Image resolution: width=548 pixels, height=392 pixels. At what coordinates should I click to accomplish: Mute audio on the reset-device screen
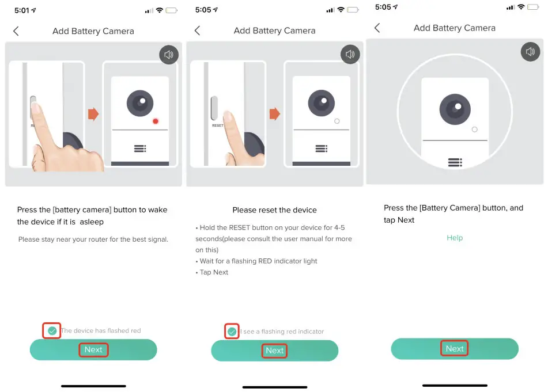point(350,55)
